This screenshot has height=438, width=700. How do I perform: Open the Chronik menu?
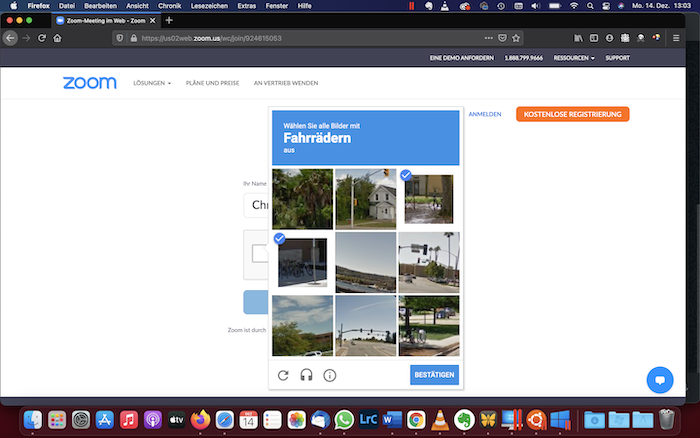[x=170, y=5]
